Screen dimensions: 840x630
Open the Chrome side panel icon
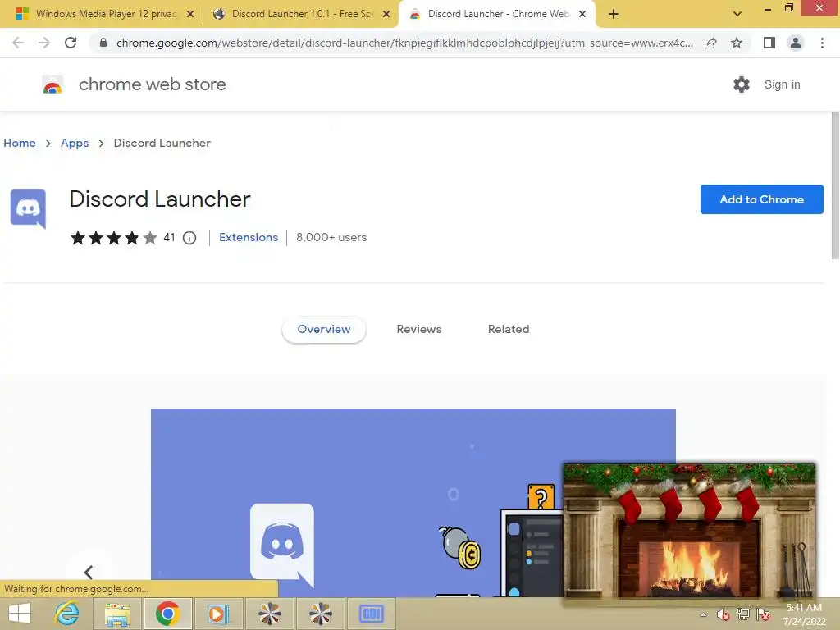click(x=769, y=43)
